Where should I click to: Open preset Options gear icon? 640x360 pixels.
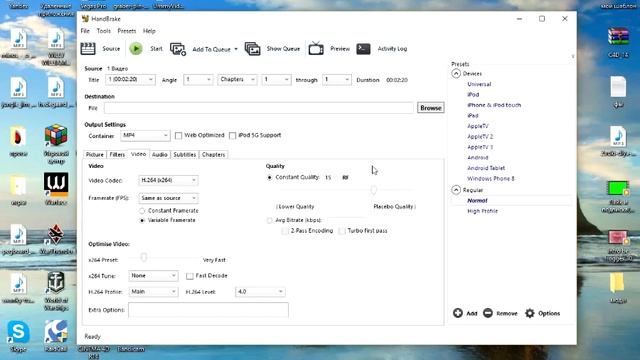(530, 313)
